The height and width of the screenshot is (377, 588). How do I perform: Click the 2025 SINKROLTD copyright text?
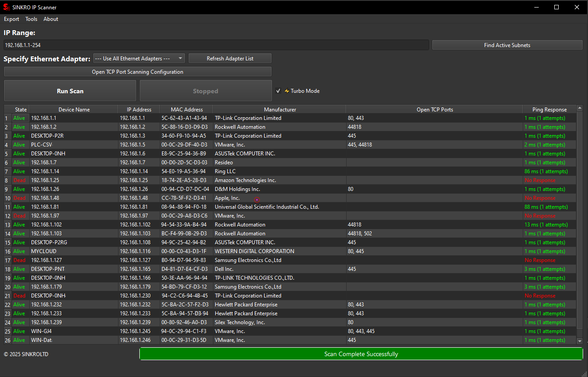tap(26, 354)
